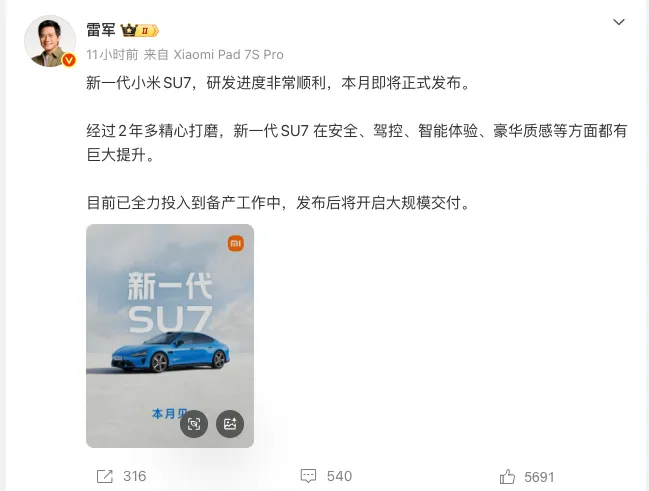Image resolution: width=649 pixels, height=491 pixels.
Task: Click the crown membership level badge
Action: click(x=139, y=31)
